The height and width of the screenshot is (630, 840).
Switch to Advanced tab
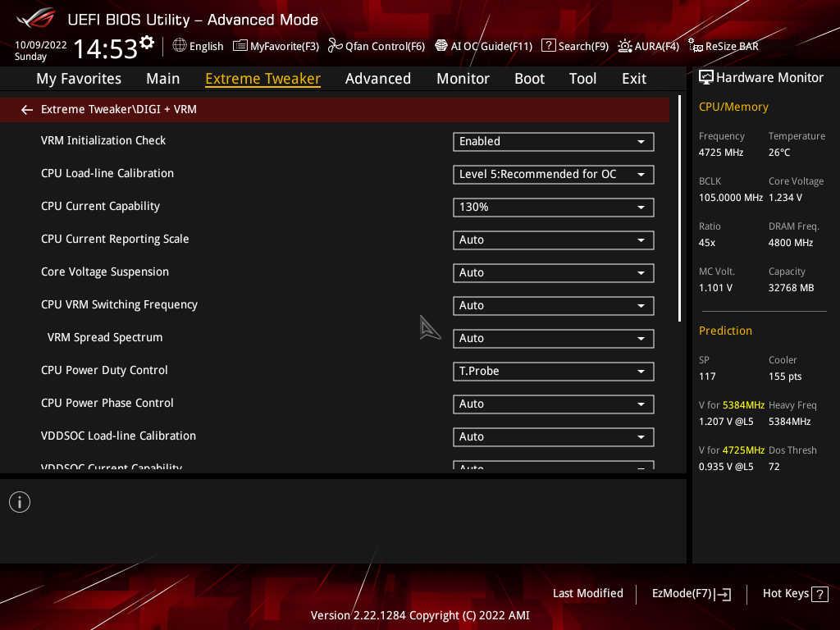pos(378,79)
